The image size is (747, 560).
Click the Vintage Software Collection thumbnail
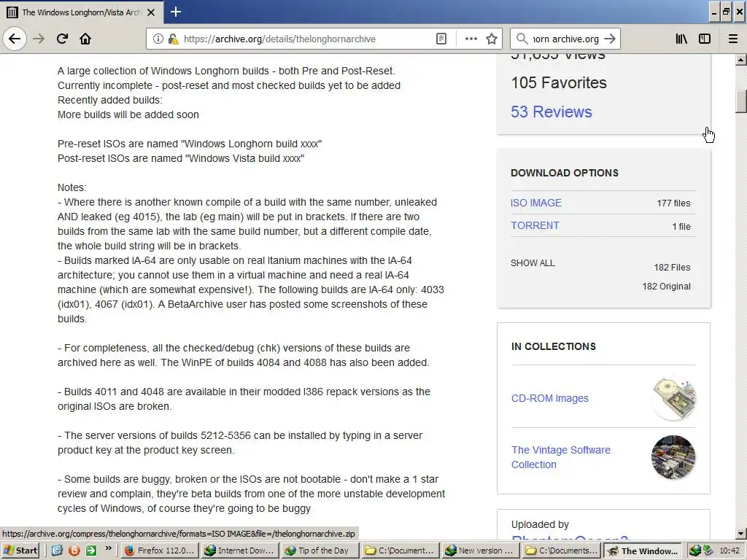coord(673,456)
